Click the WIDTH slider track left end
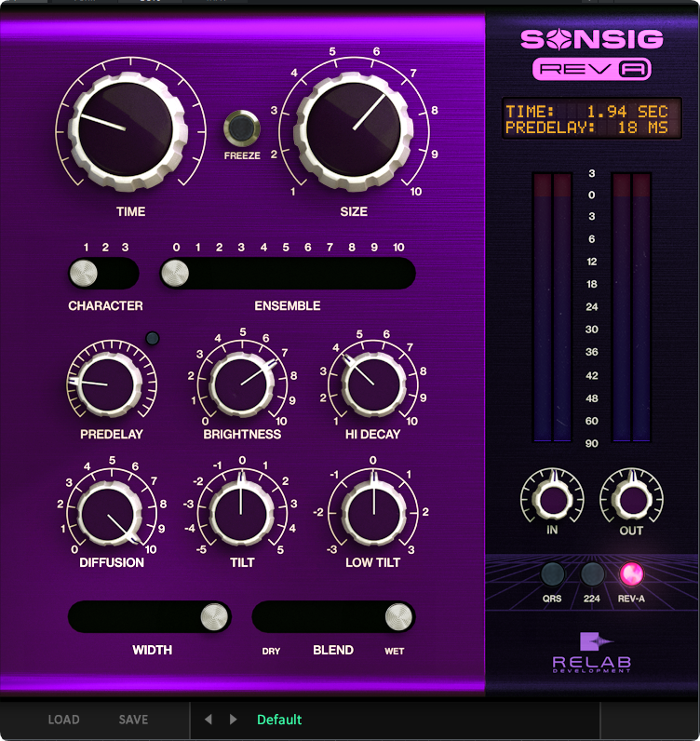Screen dimensions: 700x741 pos(85,616)
